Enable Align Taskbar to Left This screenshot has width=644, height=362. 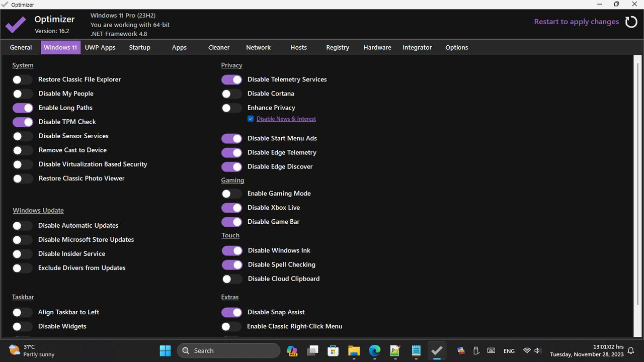click(23, 312)
